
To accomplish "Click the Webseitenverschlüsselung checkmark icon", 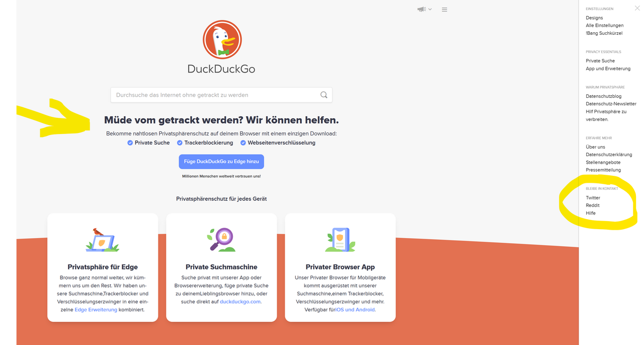I will [243, 143].
